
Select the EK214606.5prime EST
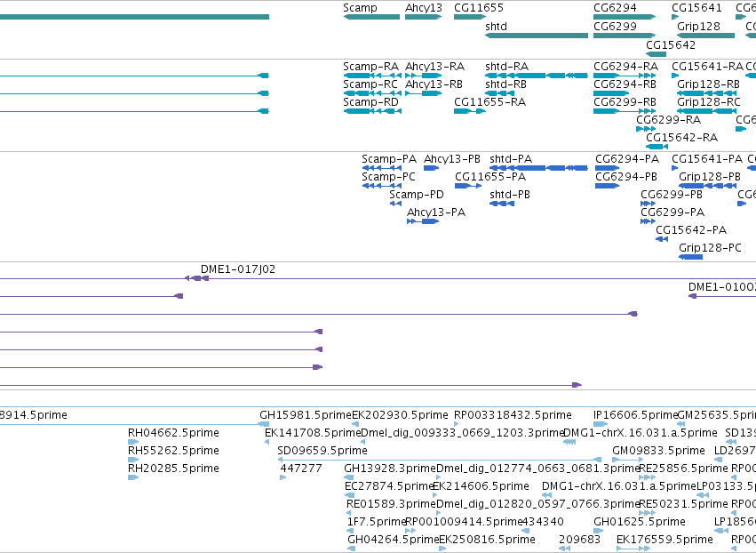click(435, 495)
